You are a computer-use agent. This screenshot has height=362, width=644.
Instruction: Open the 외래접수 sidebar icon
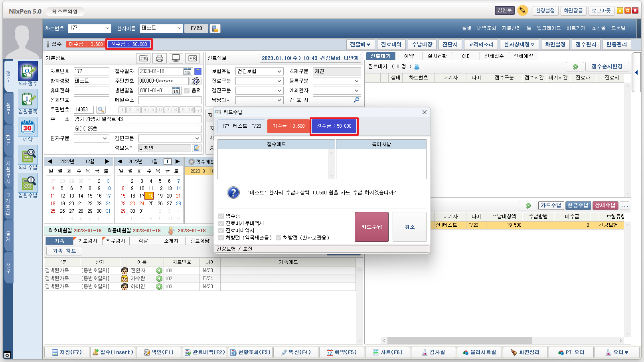pos(28,72)
